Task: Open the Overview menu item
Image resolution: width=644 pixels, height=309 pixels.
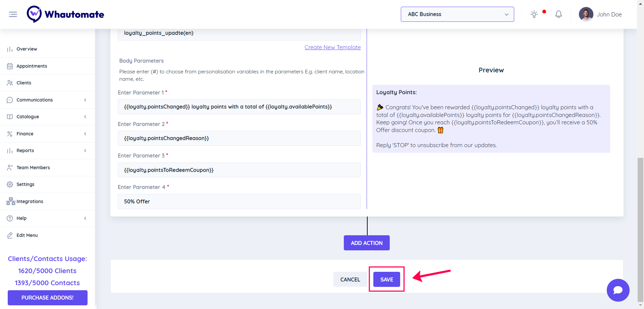Action: click(x=27, y=49)
